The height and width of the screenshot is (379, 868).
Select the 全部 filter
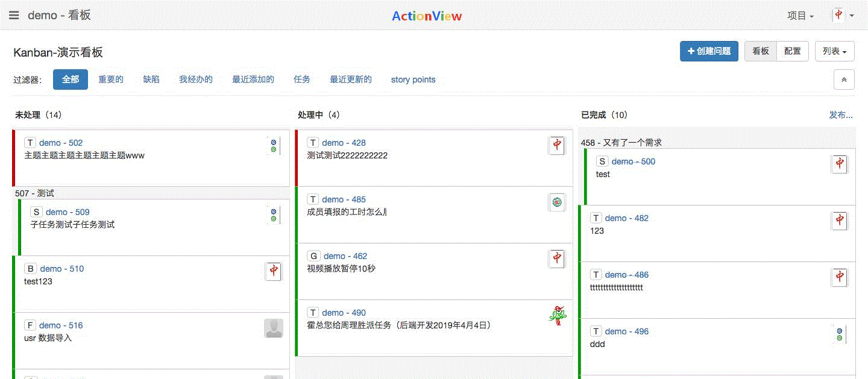click(x=71, y=80)
